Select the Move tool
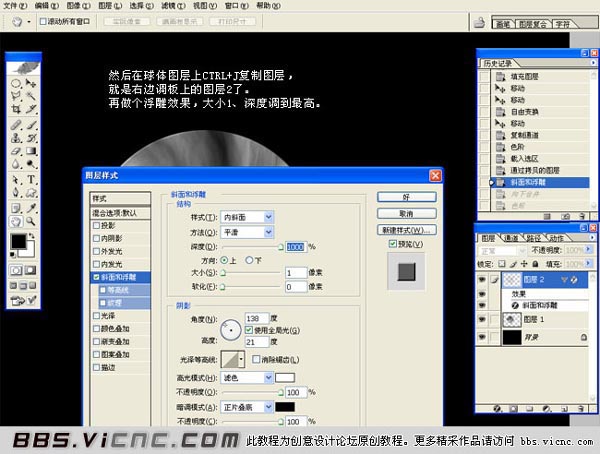 [31, 83]
